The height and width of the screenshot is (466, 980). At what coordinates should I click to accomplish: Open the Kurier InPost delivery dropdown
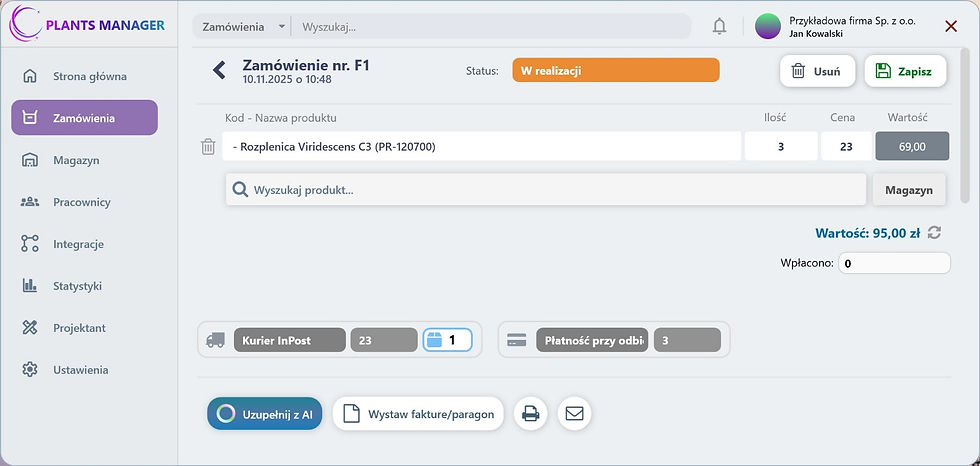pyautogui.click(x=289, y=340)
